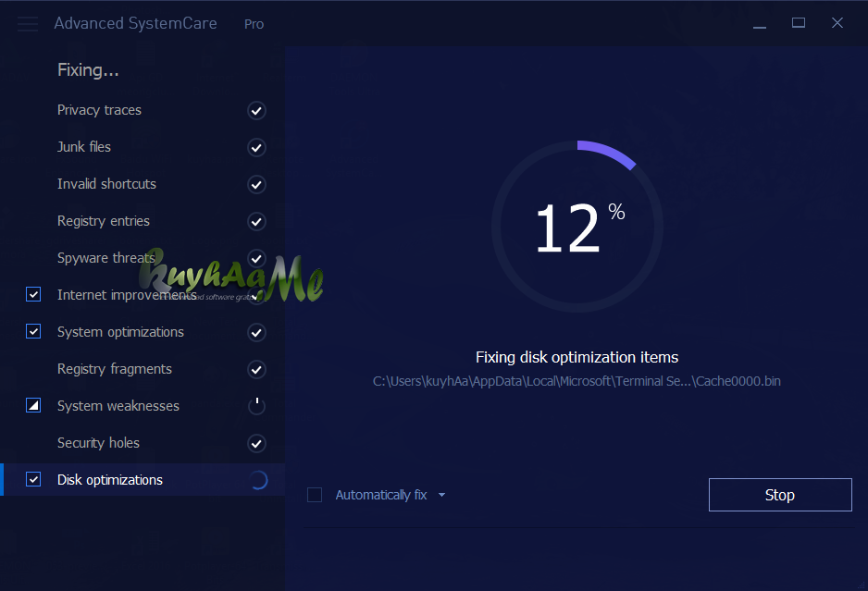Click the Cache0000.bin file path text
The width and height of the screenshot is (868, 591).
coord(577,381)
